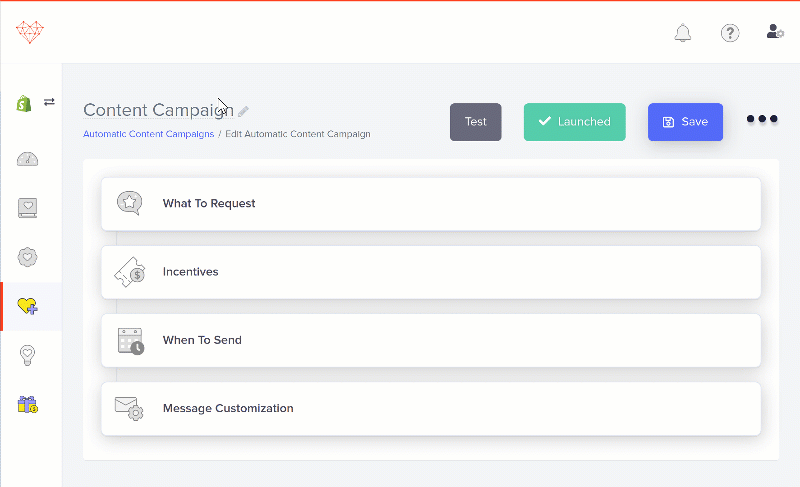The height and width of the screenshot is (487, 800).
Task: Expand the When To Send section
Action: tap(431, 341)
